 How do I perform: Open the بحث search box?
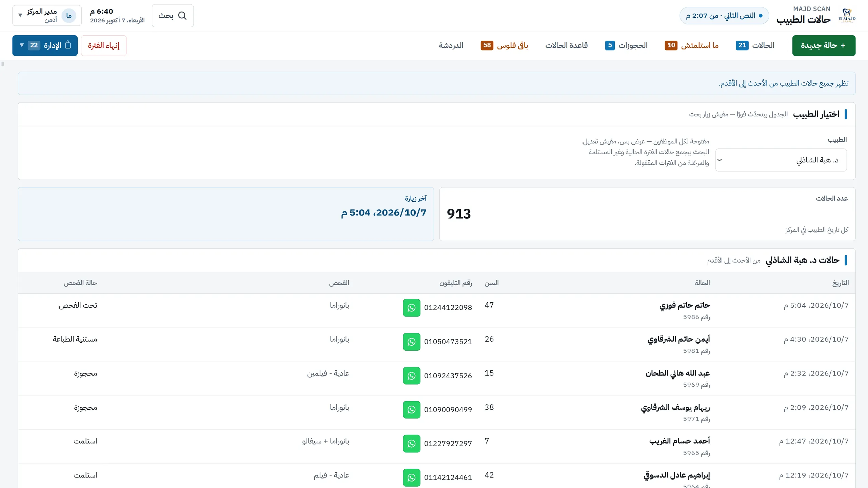pyautogui.click(x=173, y=16)
